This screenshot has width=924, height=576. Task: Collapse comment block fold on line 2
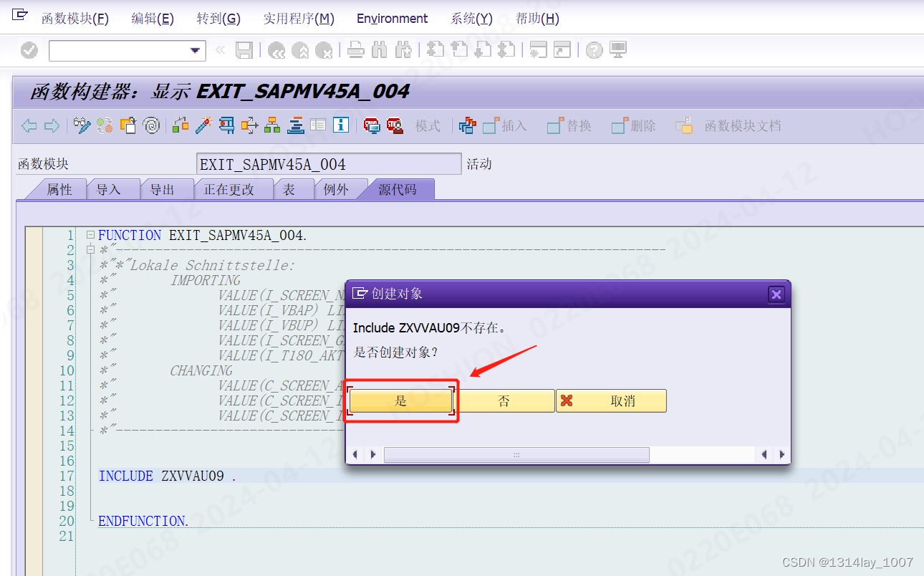90,250
